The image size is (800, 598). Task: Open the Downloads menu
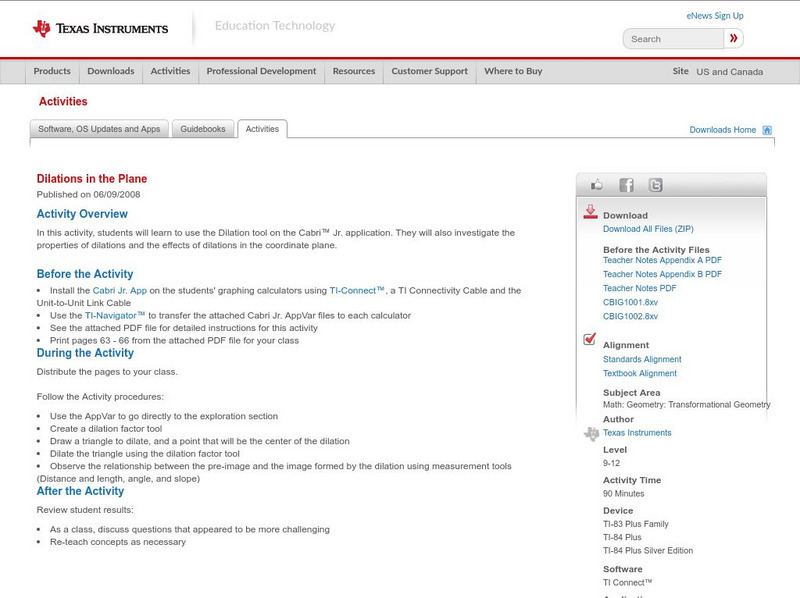pyautogui.click(x=111, y=71)
